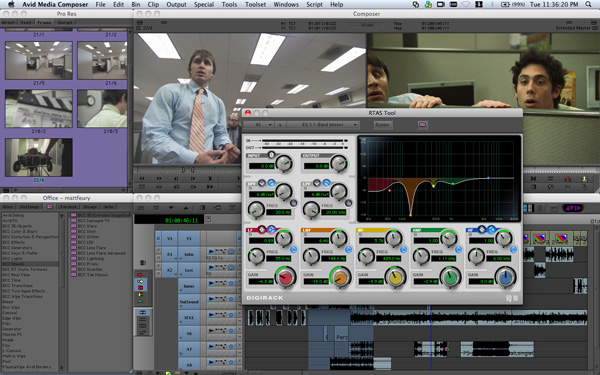Image resolution: width=600 pixels, height=375 pixels.
Task: Open the File menu
Action: pyautogui.click(x=101, y=5)
